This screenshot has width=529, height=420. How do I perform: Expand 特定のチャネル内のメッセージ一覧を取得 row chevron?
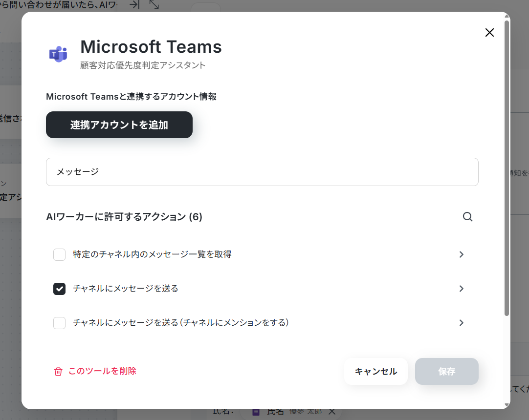click(461, 254)
